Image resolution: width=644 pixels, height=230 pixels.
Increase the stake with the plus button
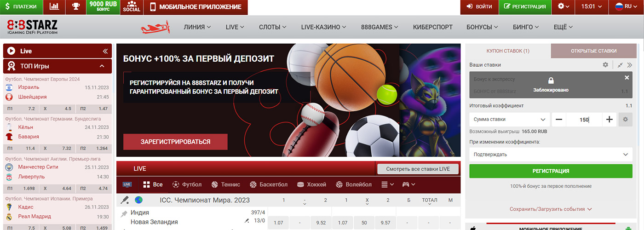tap(609, 120)
